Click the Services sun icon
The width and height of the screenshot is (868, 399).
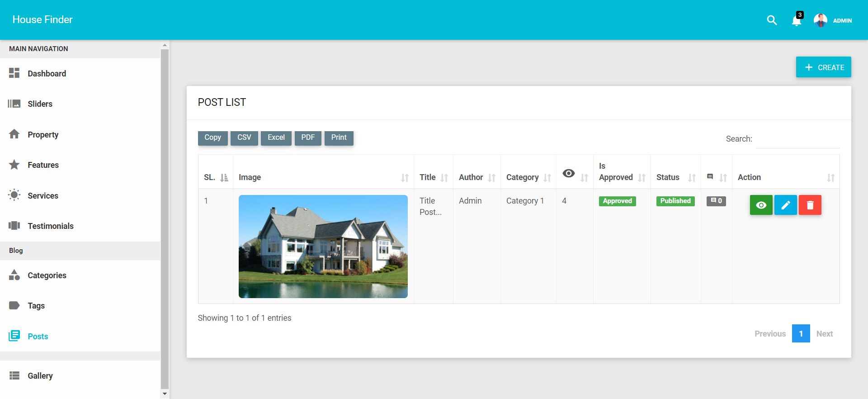(x=14, y=195)
